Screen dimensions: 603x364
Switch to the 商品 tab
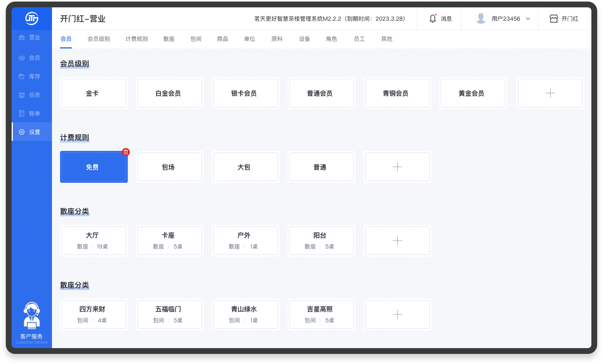click(223, 39)
